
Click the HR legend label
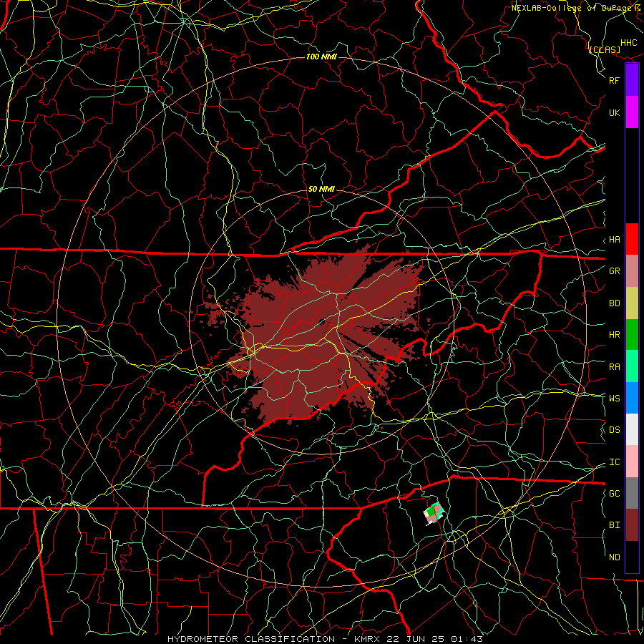point(614,335)
